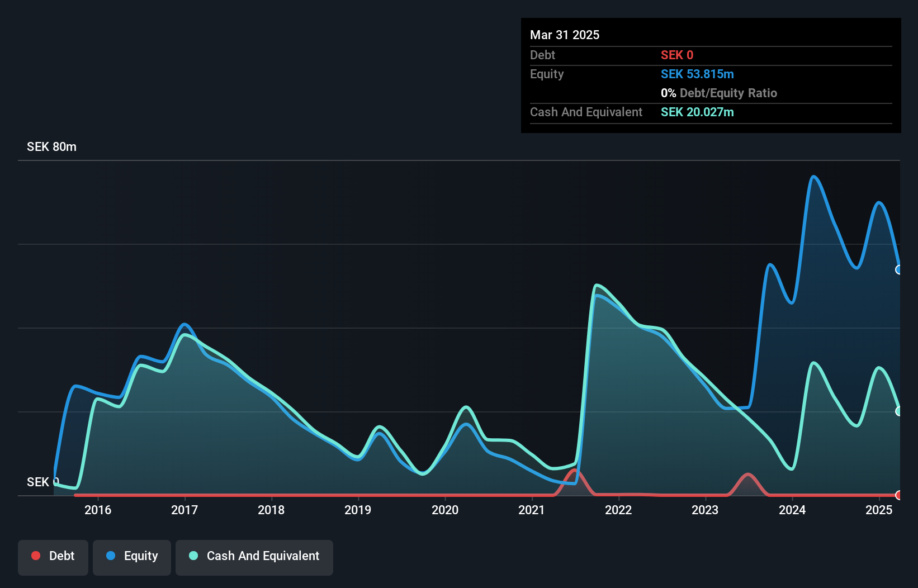The height and width of the screenshot is (588, 918).
Task: Click the 0% Debt/Equity Ratio text
Action: point(719,93)
